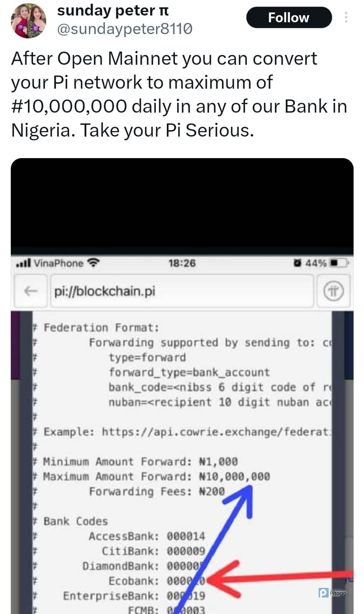The width and height of the screenshot is (364, 614).
Task: Open the @sundaypeter8110 handle link
Action: coord(125,29)
